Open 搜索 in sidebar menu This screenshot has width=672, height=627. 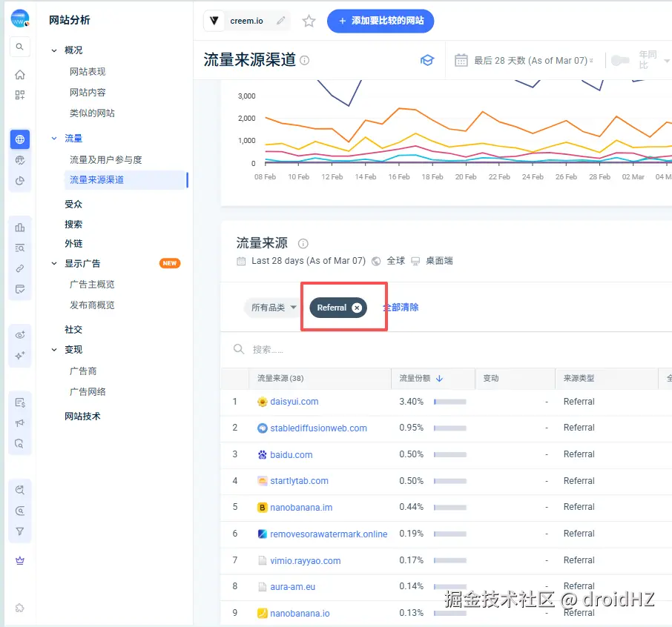[x=73, y=225]
